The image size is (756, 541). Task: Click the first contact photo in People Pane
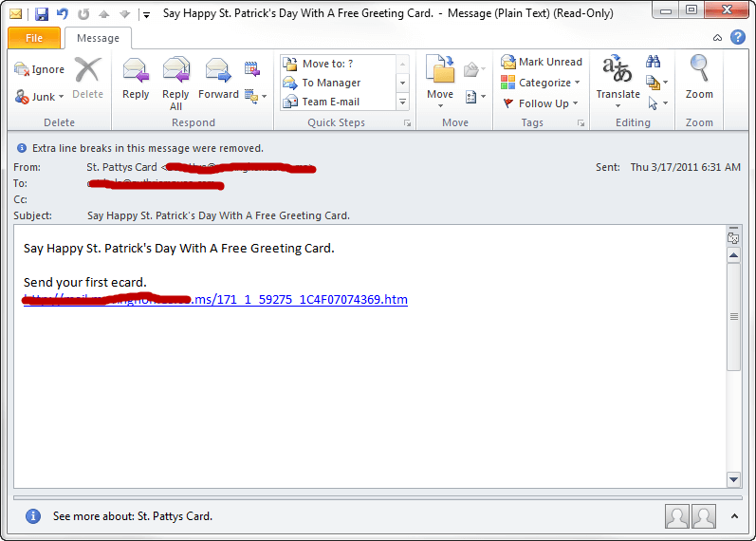[677, 516]
